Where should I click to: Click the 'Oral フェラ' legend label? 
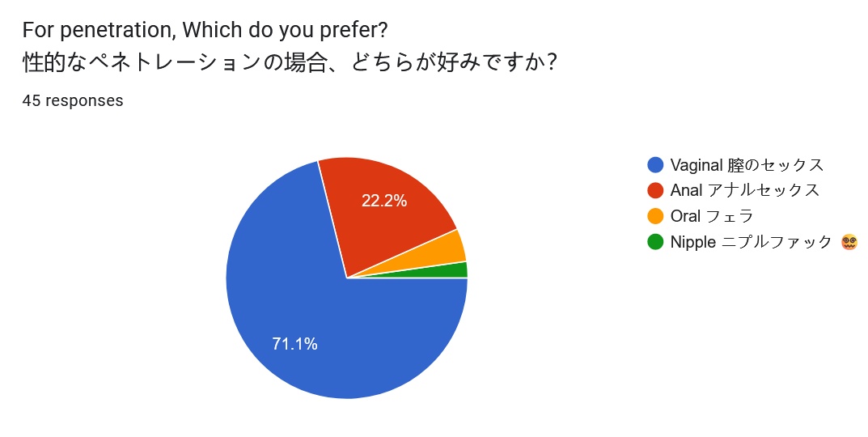tap(712, 216)
